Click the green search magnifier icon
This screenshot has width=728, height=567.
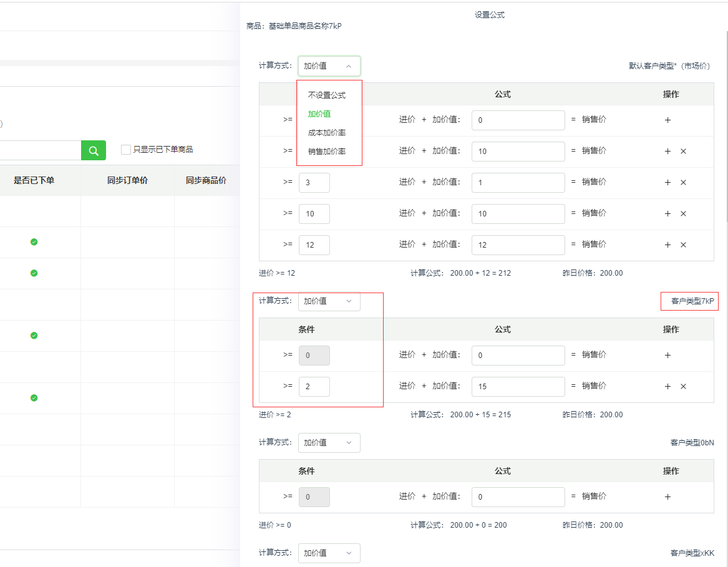[x=93, y=150]
